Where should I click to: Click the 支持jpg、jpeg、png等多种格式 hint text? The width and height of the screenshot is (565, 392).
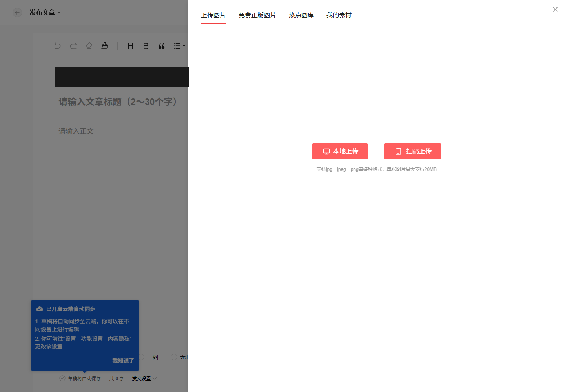(x=377, y=169)
